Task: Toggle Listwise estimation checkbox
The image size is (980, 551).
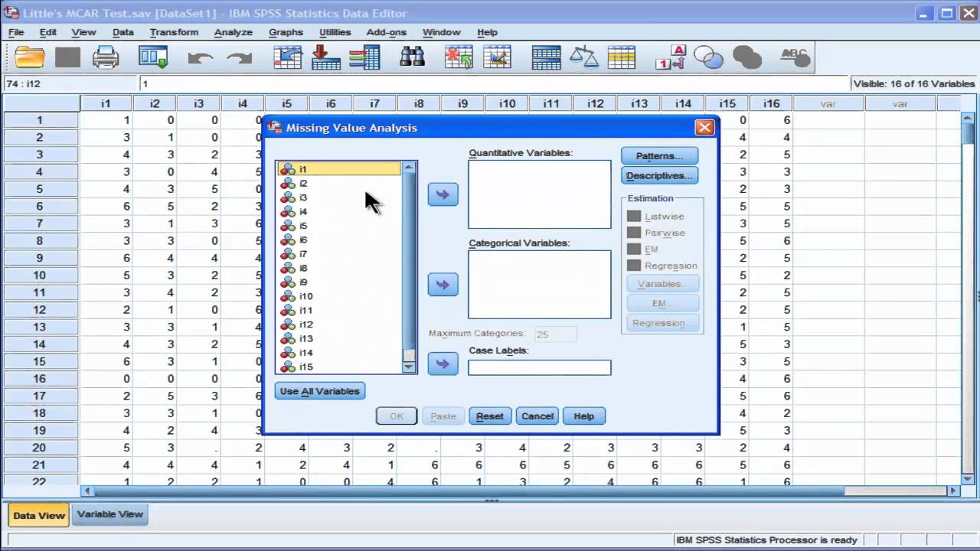Action: [x=634, y=217]
